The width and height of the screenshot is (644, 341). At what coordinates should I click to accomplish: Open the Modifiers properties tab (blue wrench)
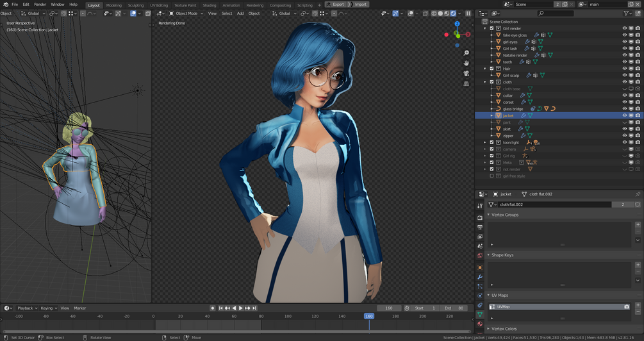pos(480,277)
